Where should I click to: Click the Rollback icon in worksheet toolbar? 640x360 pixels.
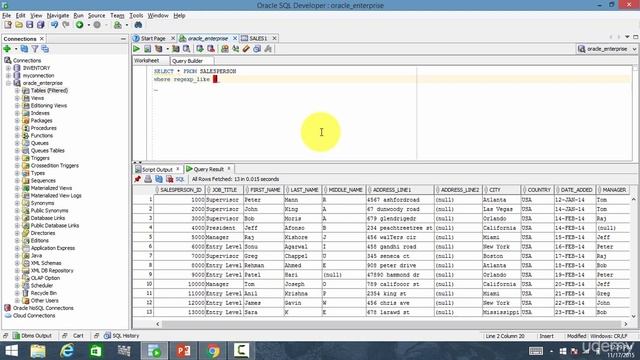[211, 49]
